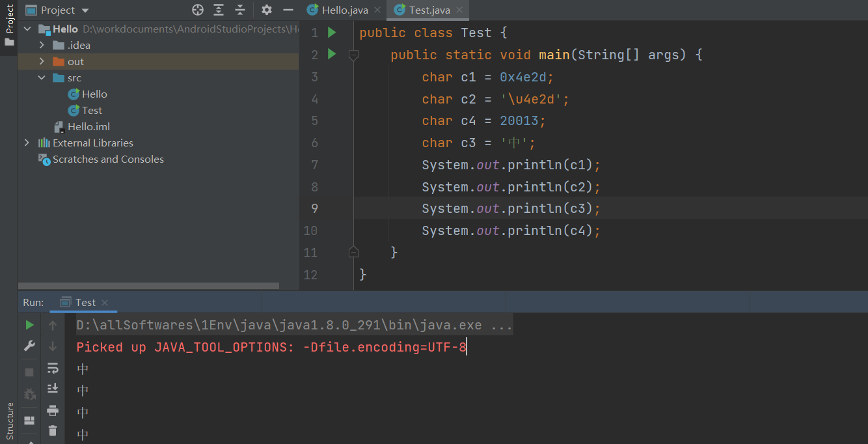Click the fold end marker on line 11
The image size is (868, 444).
(353, 252)
